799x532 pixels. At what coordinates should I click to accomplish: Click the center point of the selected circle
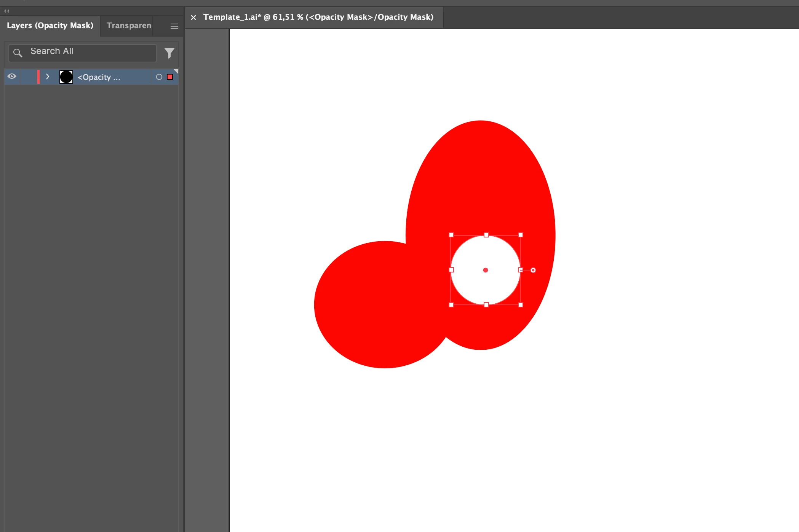pos(486,270)
